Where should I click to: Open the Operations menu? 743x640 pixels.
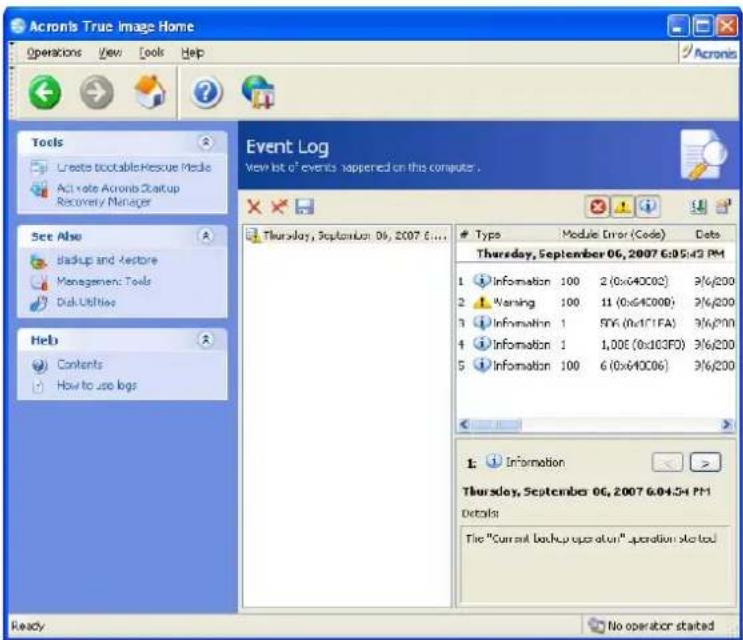pyautogui.click(x=54, y=53)
